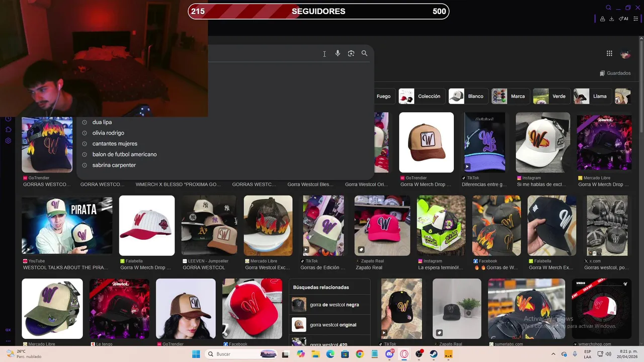Show hidden system tray icons

(553, 354)
